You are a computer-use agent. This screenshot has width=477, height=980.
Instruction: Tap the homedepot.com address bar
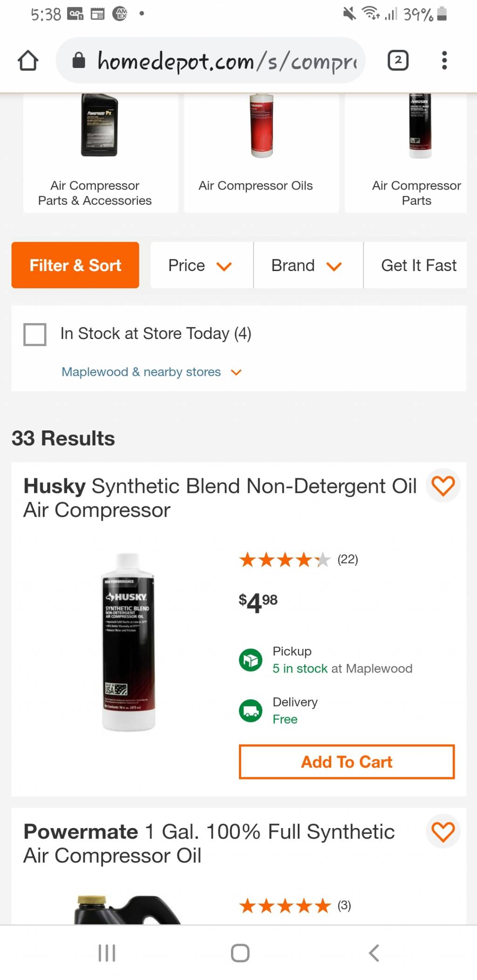(x=211, y=61)
